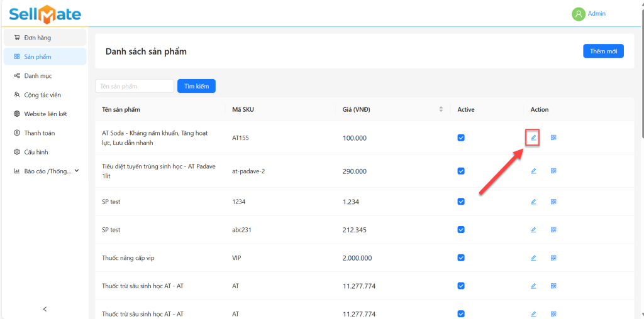Screen dimensions: 644x319
Task: Click the Admin user avatar icon
Action: [578, 14]
